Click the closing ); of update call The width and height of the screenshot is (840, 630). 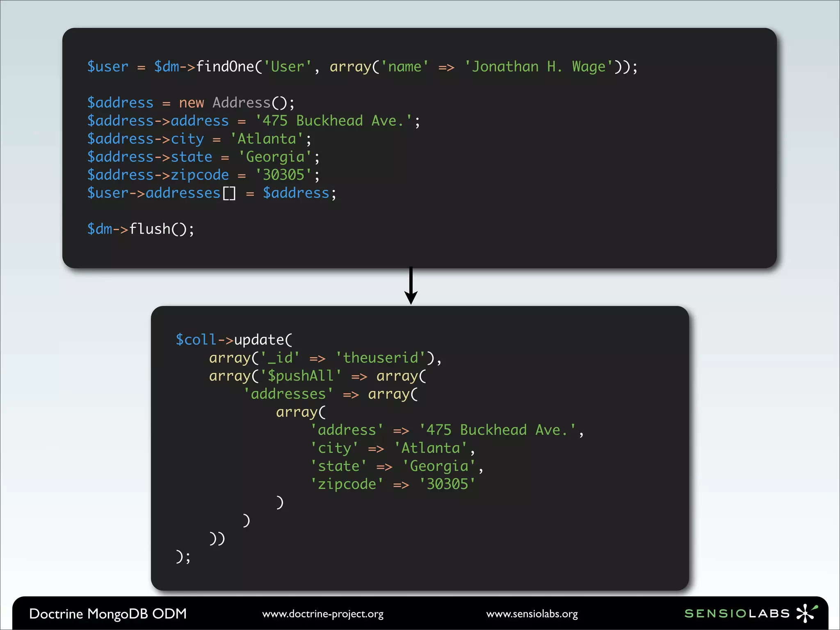pos(183,556)
